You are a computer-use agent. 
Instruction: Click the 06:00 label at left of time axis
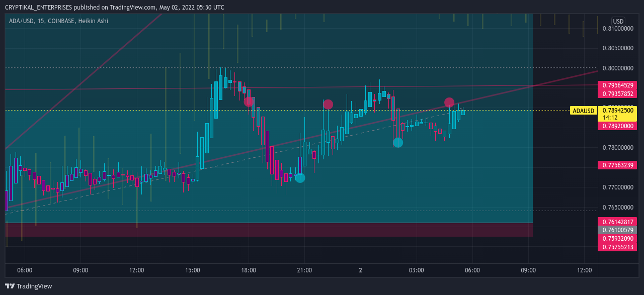[x=25, y=270]
